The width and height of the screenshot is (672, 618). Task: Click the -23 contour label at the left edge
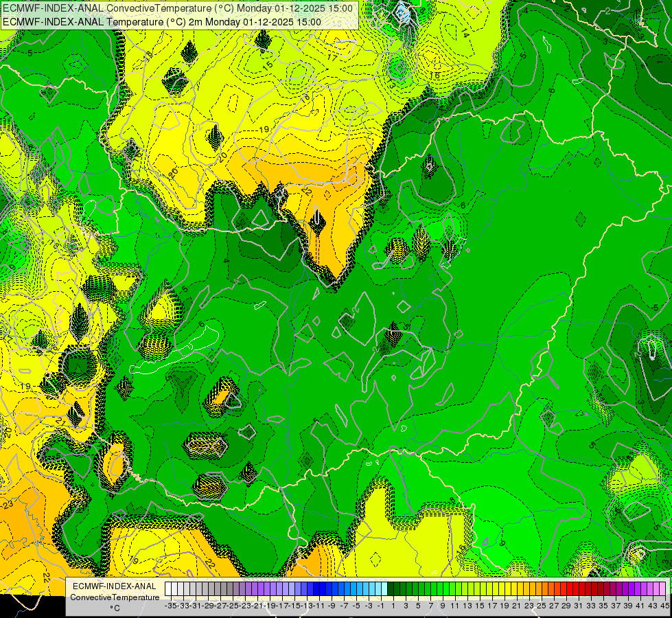[8, 504]
